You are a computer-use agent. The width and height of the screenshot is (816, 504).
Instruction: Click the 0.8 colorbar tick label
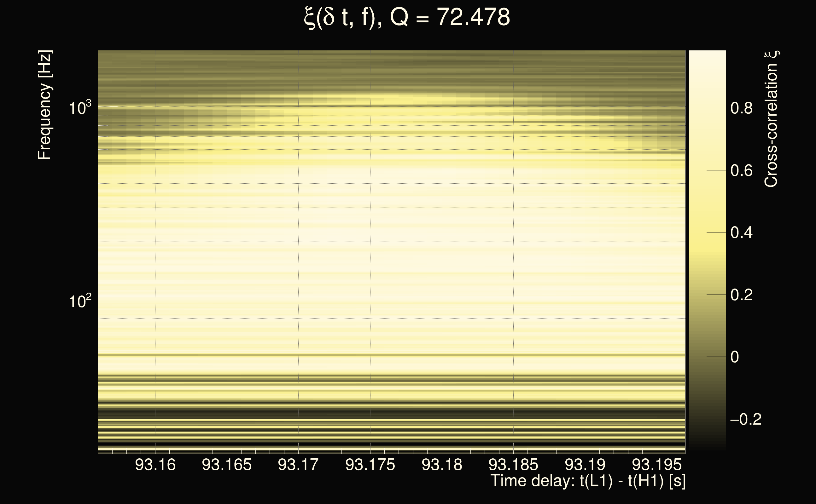click(x=741, y=108)
